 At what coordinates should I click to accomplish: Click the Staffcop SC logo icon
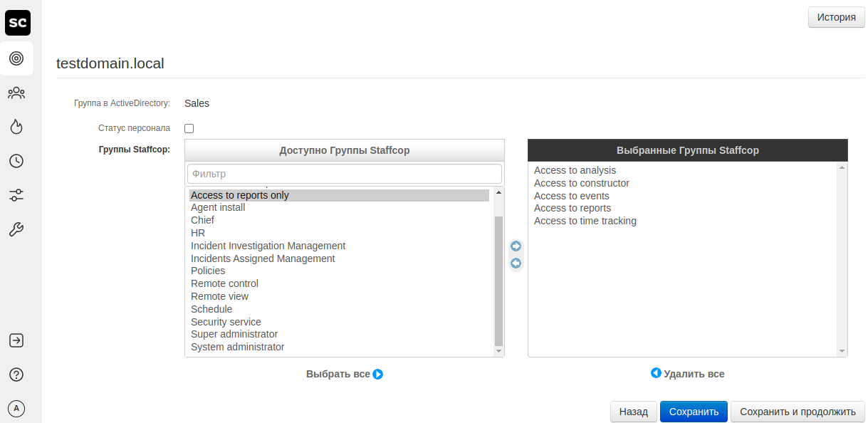click(17, 23)
